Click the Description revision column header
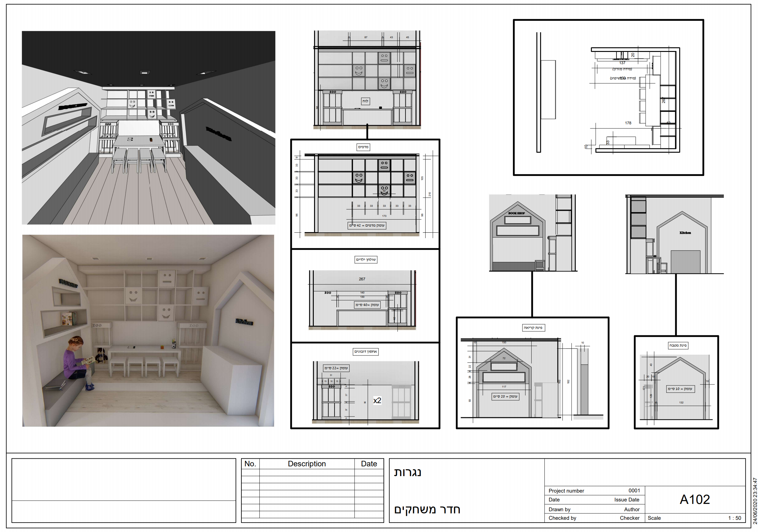 click(307, 464)
